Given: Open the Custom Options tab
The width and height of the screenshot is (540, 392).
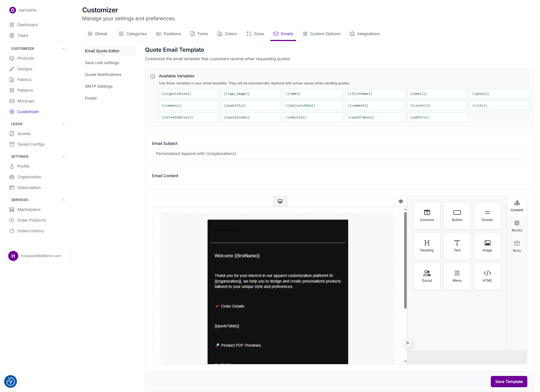Looking at the screenshot, I should [322, 34].
